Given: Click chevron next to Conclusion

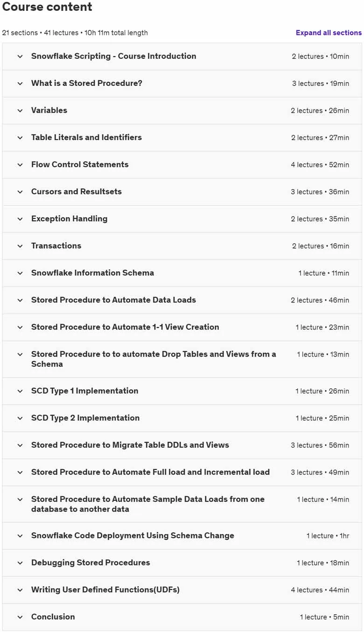Looking at the screenshot, I should tap(20, 617).
